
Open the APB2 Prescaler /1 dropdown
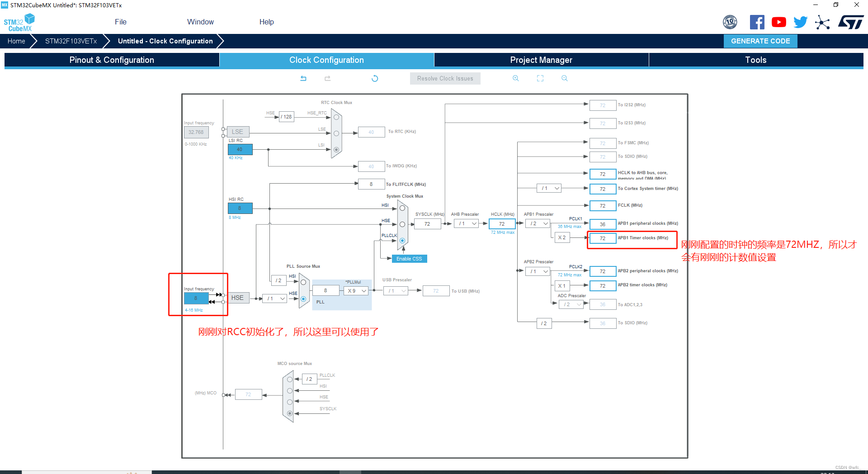click(538, 271)
